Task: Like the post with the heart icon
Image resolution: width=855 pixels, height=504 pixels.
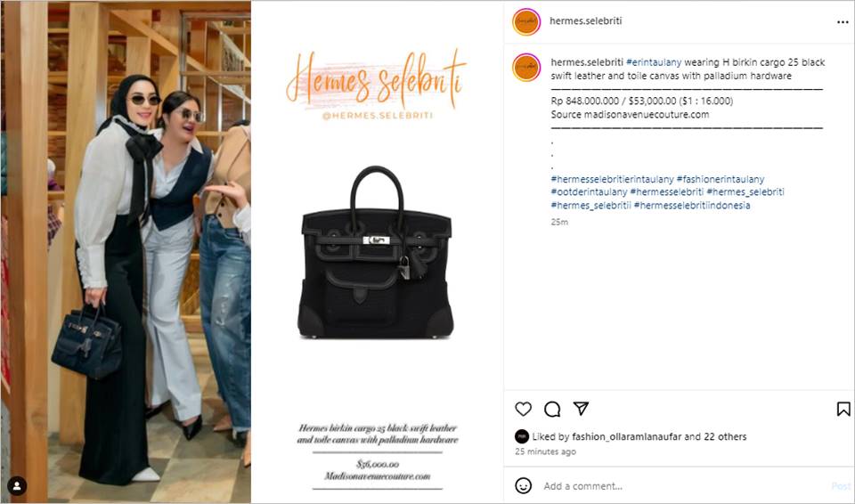Action: (x=523, y=409)
